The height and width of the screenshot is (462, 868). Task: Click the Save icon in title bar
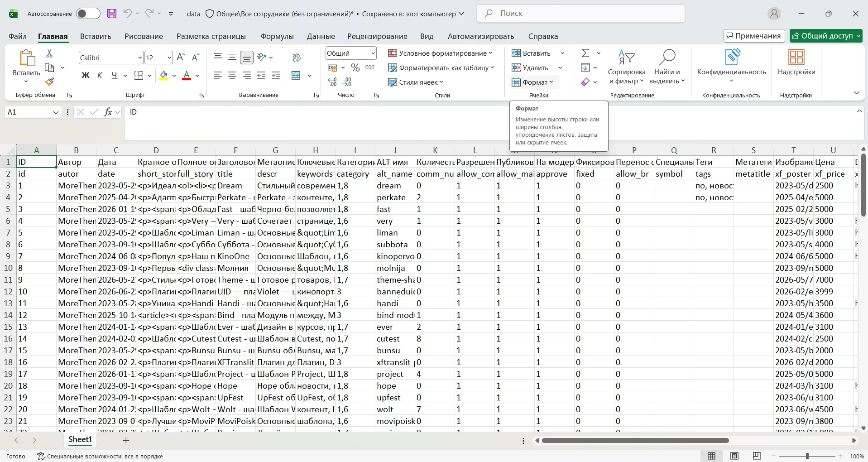112,14
